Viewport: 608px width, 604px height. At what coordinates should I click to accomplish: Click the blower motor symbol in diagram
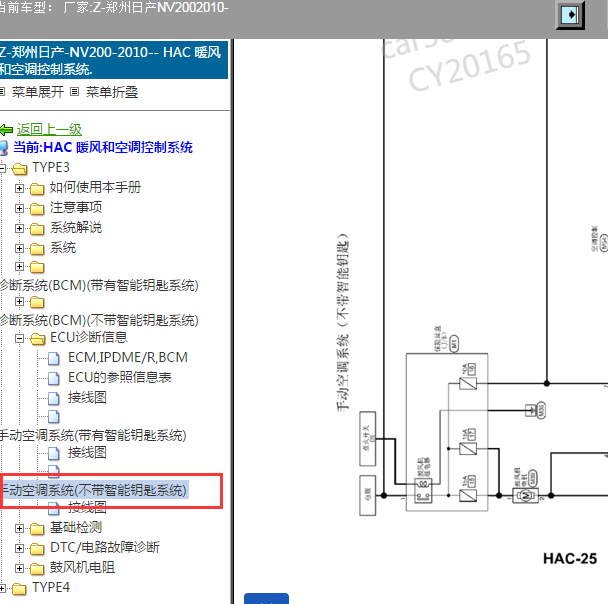525,495
